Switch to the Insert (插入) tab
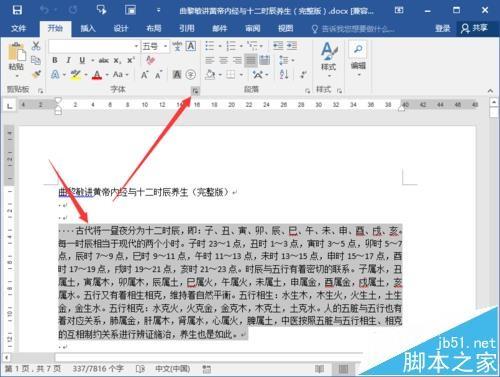This screenshot has height=377, width=500. 88,28
